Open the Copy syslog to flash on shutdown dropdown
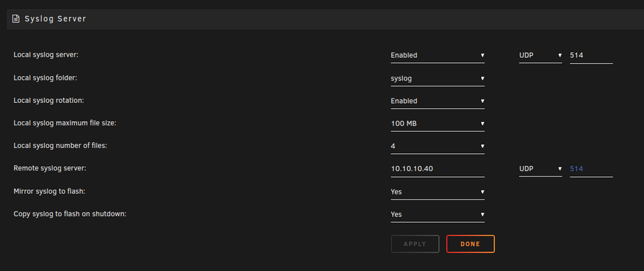Screen dimensions: 644x271 pos(437,215)
